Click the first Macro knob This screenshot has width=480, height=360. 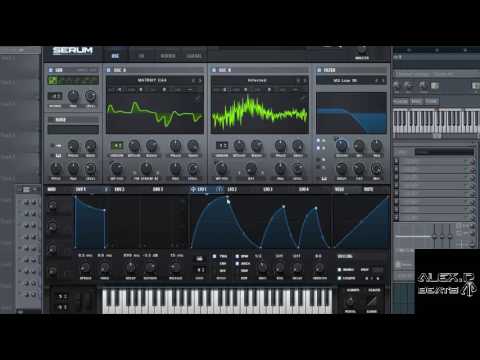pyautogui.click(x=52, y=206)
